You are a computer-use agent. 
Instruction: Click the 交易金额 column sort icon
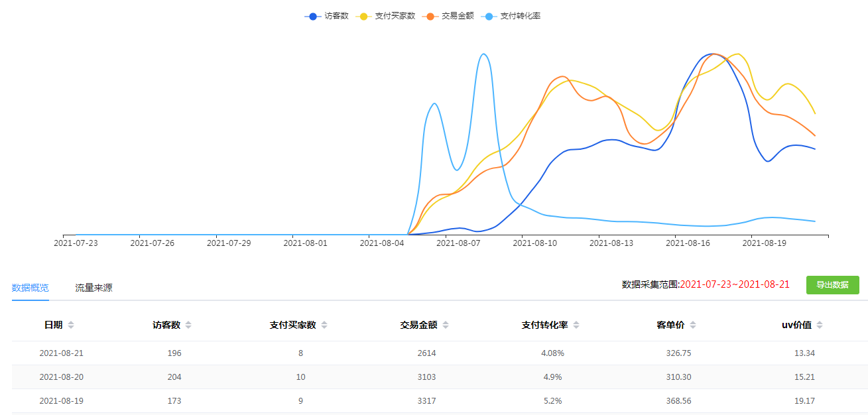click(446, 325)
